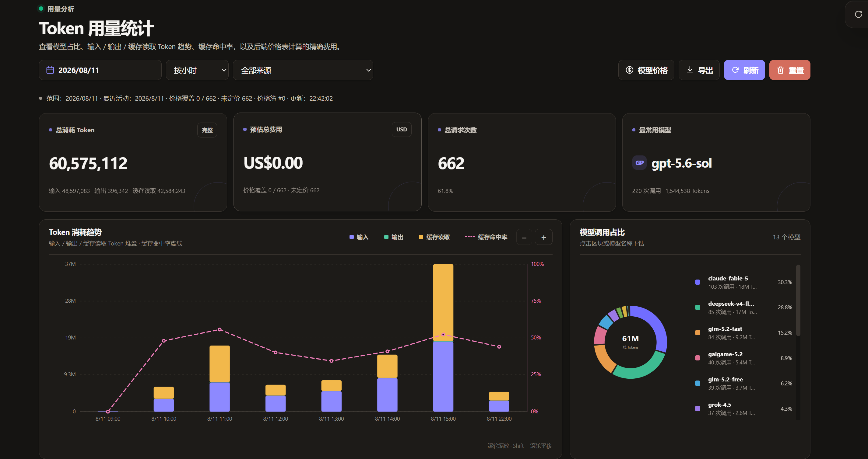868x459 pixels.
Task: Click the US$0.00 estimated cost value
Action: click(x=273, y=163)
